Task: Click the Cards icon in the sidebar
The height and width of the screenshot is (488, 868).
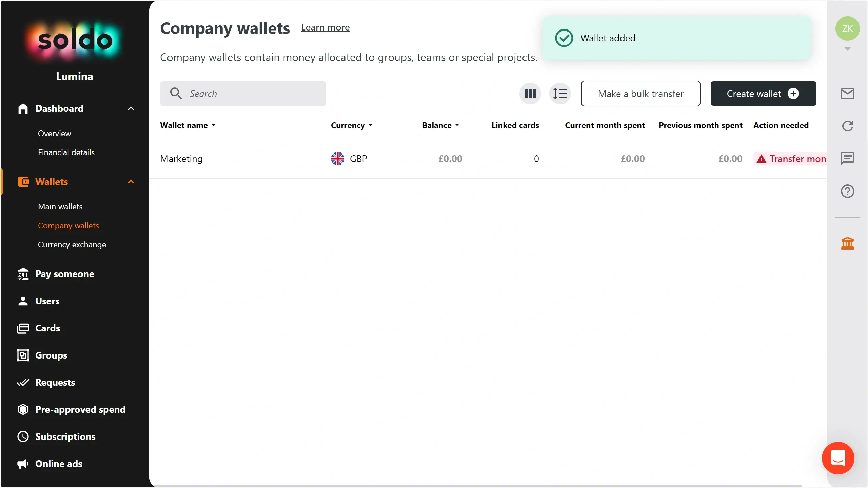Action: (x=23, y=328)
